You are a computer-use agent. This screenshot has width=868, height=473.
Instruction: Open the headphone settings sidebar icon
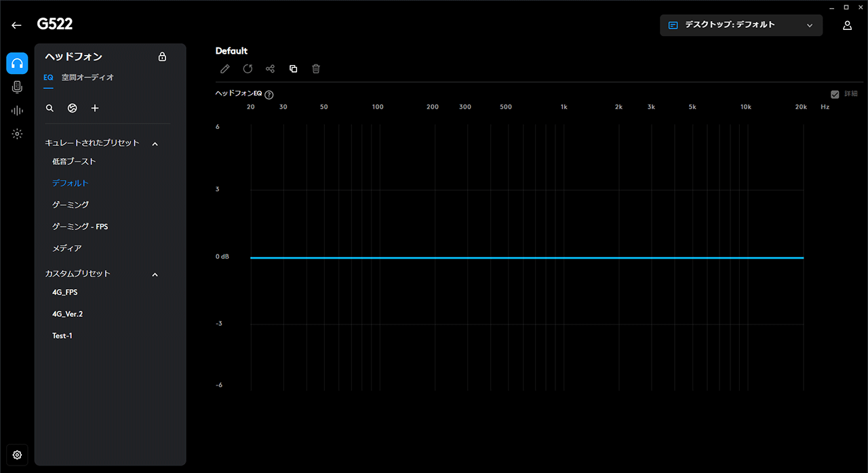pos(18,63)
